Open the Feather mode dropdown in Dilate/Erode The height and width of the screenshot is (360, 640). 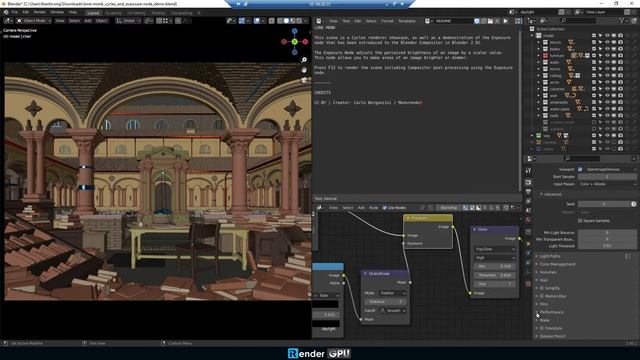[x=392, y=293]
